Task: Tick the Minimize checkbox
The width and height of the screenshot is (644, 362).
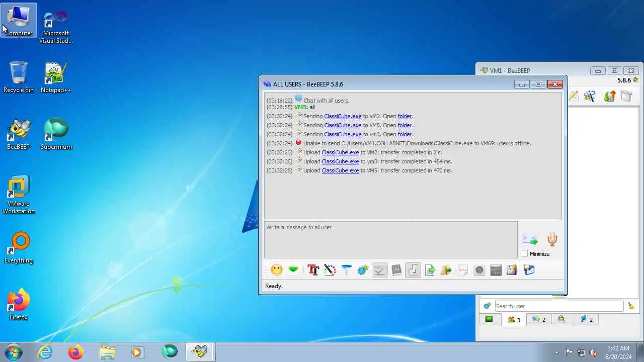Action: click(524, 254)
